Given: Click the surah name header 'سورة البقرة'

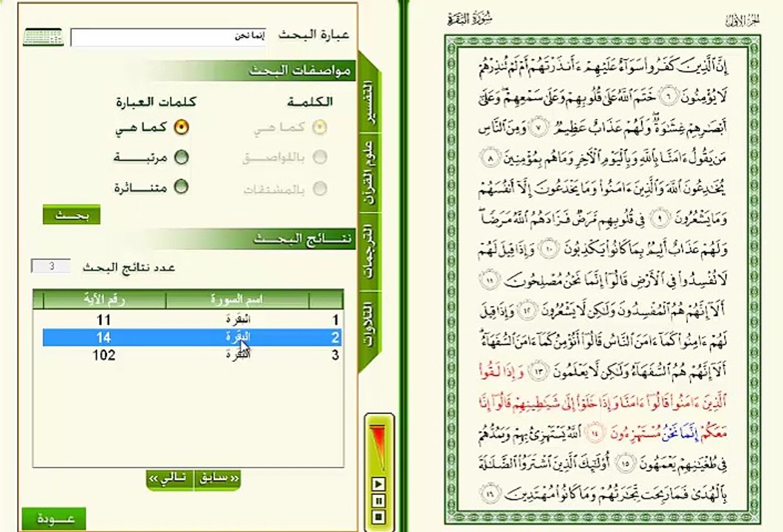Looking at the screenshot, I should click(469, 19).
